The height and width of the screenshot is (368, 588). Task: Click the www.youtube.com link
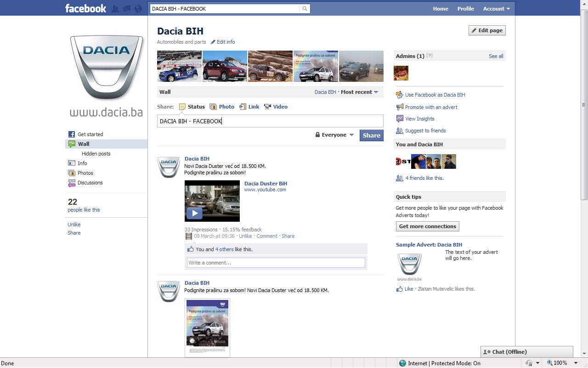tap(265, 190)
